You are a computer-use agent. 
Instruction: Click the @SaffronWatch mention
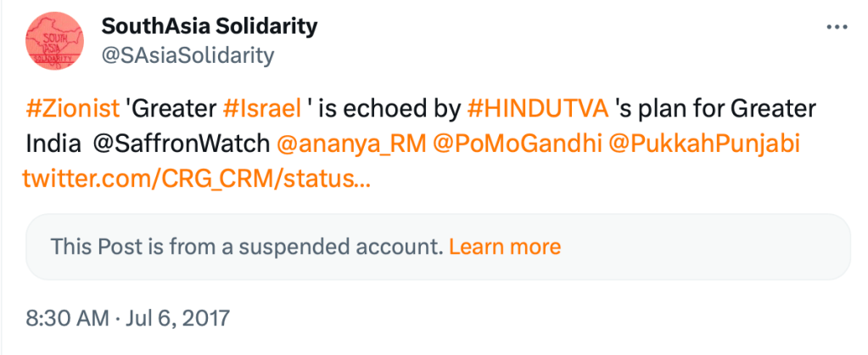(x=180, y=144)
